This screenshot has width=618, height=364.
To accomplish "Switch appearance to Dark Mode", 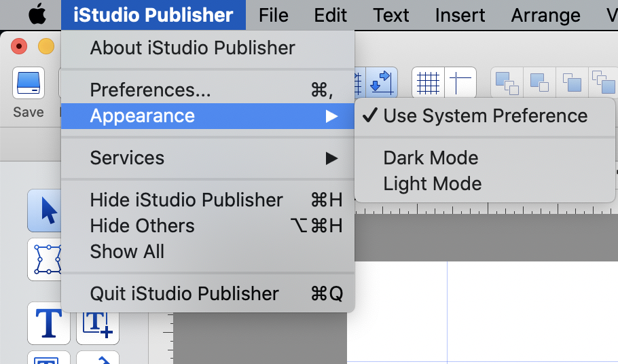I will (x=485, y=158).
